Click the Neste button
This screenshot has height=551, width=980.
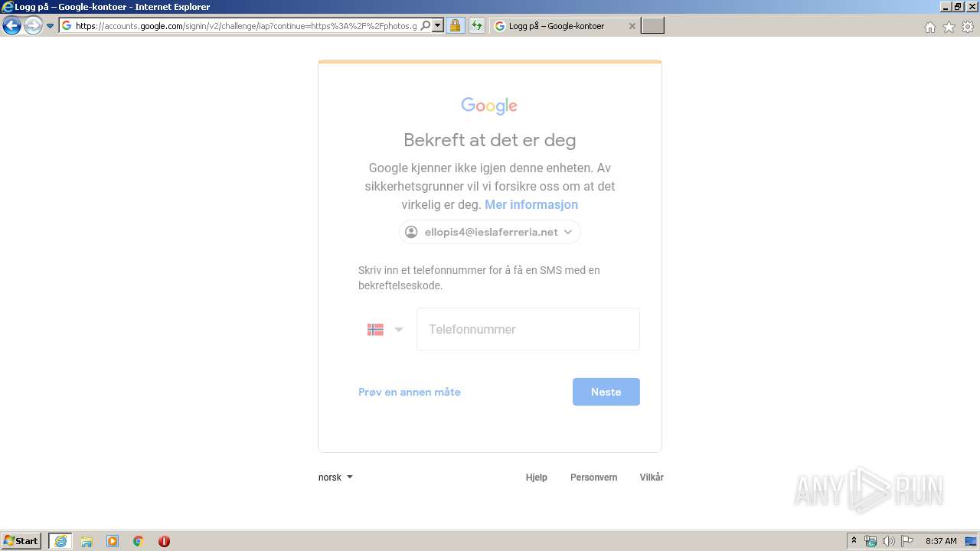(606, 392)
